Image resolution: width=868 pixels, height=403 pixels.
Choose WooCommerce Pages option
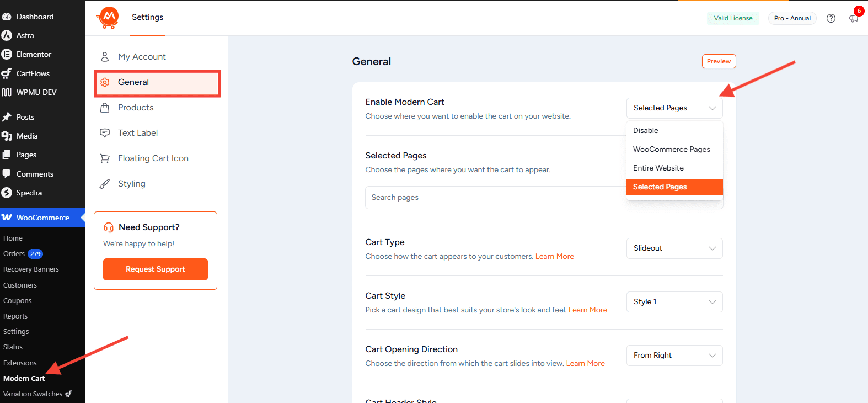click(x=674, y=150)
